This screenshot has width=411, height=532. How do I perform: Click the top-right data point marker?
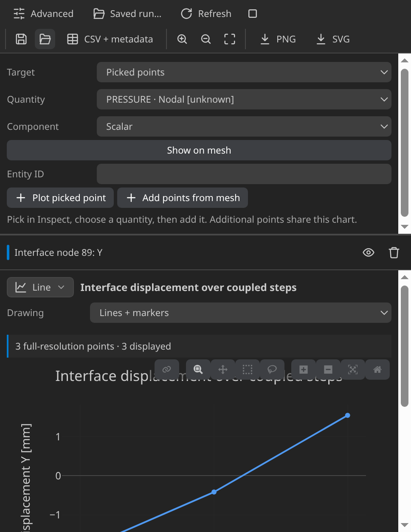(x=348, y=415)
